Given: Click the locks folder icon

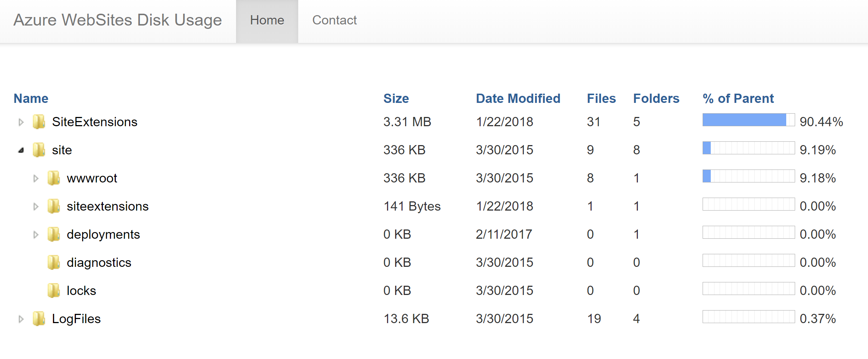Looking at the screenshot, I should click(x=54, y=291).
